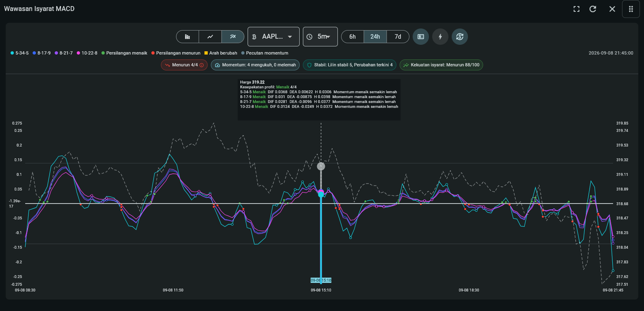The image size is (644, 311).
Task: Click the clock icon in interval selector
Action: click(309, 37)
